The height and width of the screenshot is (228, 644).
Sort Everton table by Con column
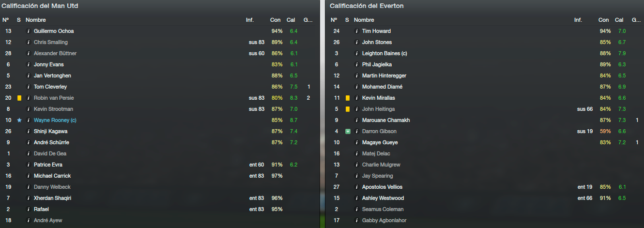tap(603, 20)
